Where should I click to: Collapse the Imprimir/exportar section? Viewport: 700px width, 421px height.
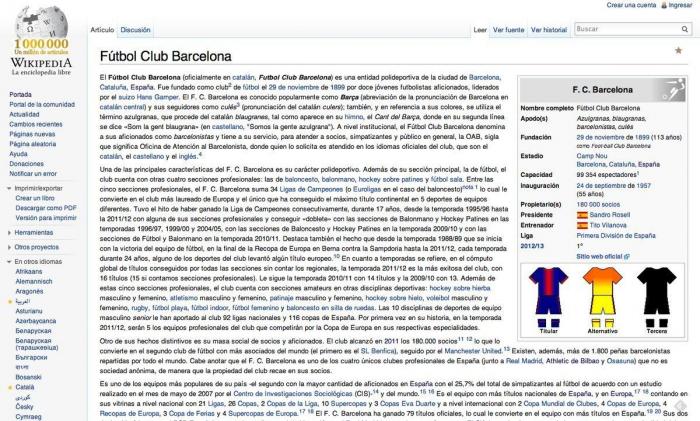(x=9, y=188)
